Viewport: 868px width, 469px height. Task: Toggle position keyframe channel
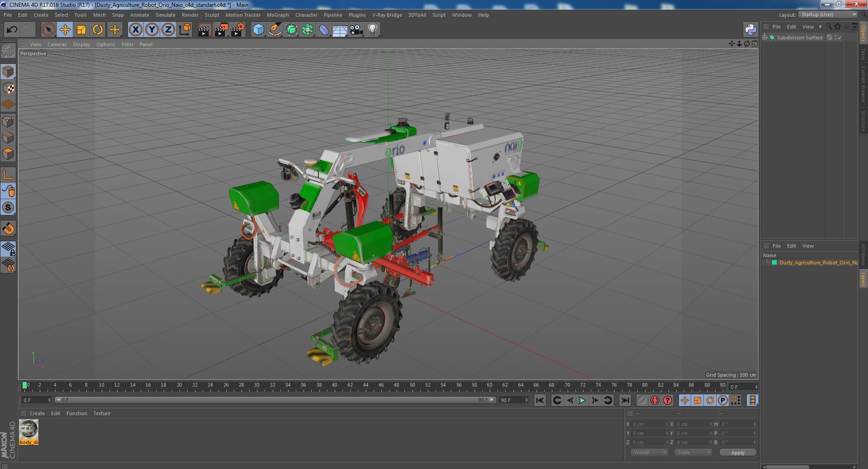point(685,400)
